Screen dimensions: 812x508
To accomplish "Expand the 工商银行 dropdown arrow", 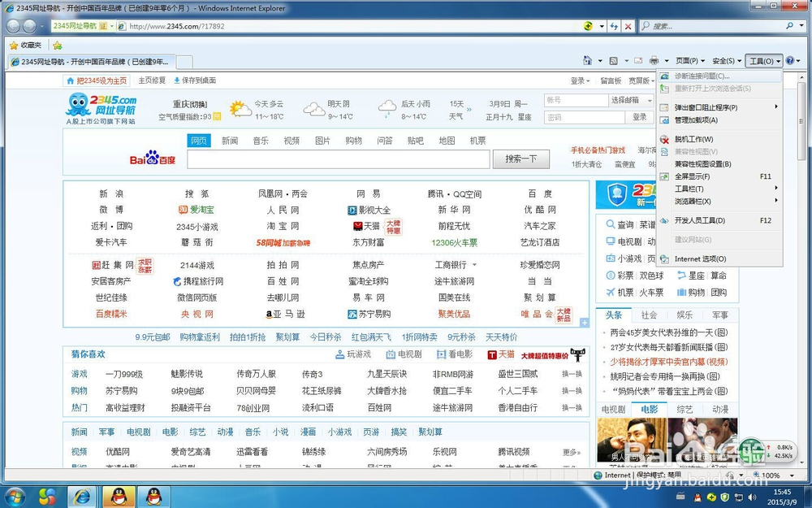I will [474, 265].
